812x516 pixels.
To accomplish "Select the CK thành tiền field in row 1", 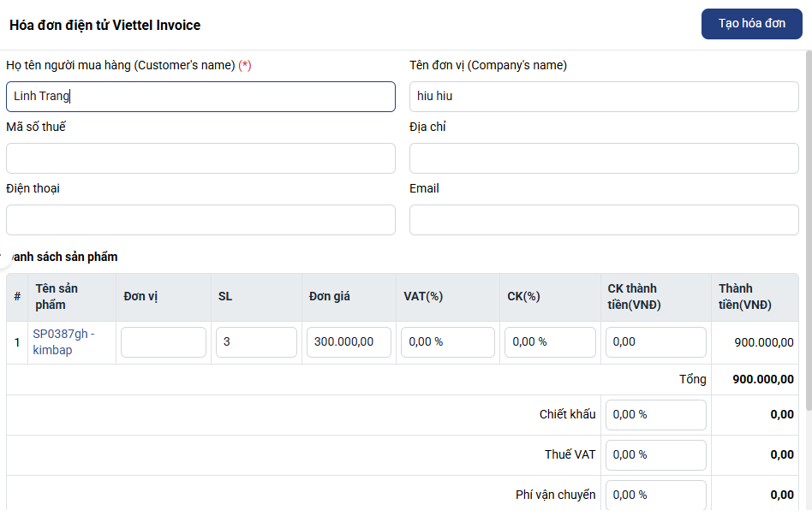I will (655, 342).
